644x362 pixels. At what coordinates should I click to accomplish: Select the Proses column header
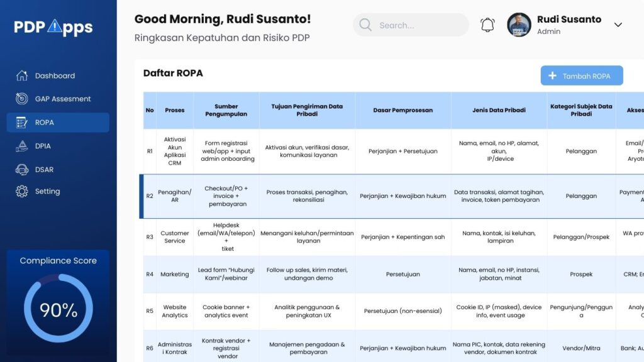(174, 109)
